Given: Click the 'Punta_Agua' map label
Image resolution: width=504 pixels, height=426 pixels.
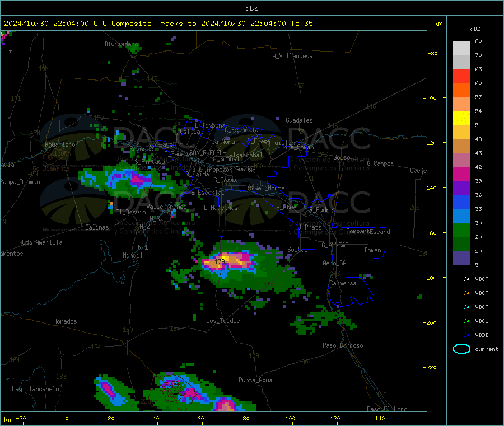Looking at the screenshot, I should [255, 380].
